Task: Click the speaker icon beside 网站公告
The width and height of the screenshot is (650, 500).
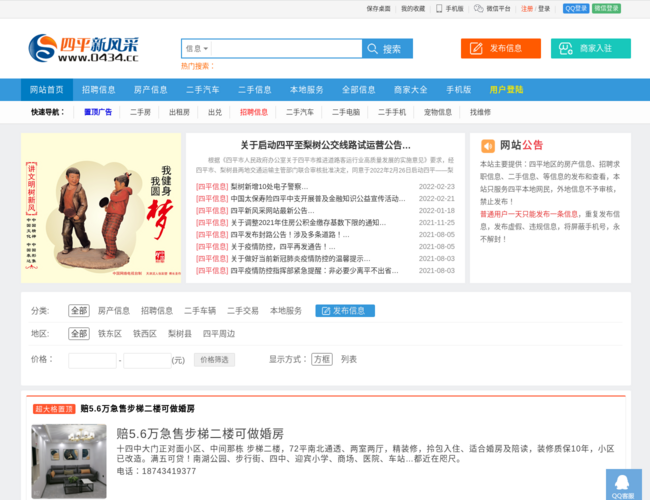Action: pyautogui.click(x=488, y=146)
